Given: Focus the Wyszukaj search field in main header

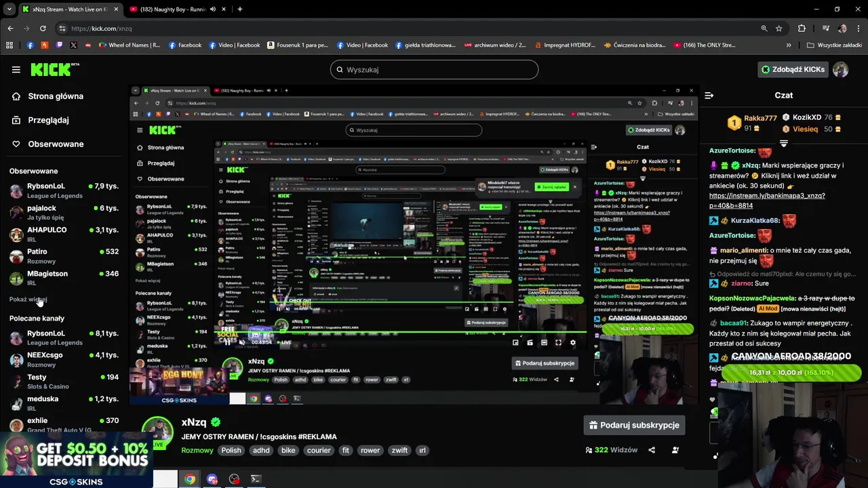Looking at the screenshot, I should click(x=434, y=69).
